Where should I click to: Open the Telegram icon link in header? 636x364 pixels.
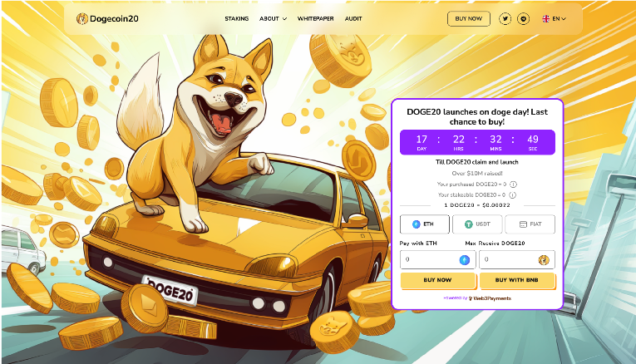[x=523, y=18]
